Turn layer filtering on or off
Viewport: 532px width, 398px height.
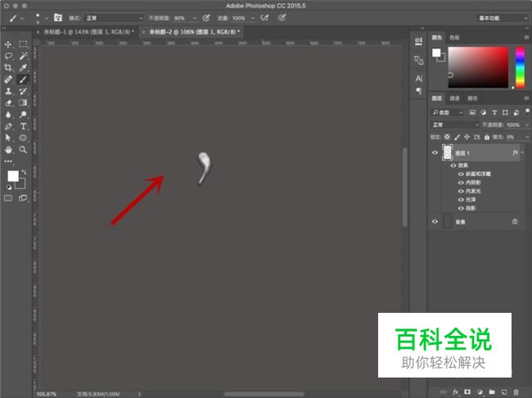(x=527, y=111)
